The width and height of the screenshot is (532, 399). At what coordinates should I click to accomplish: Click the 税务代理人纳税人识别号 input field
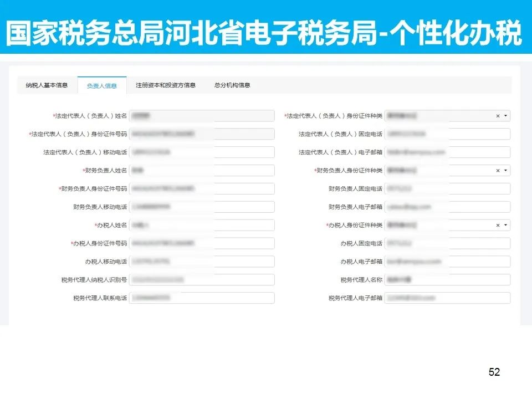coord(202,280)
